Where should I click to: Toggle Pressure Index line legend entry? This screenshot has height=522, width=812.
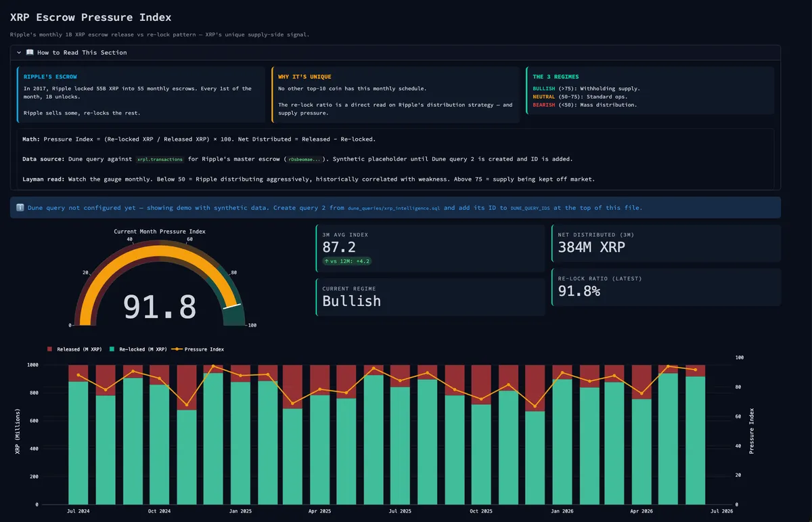coord(197,349)
